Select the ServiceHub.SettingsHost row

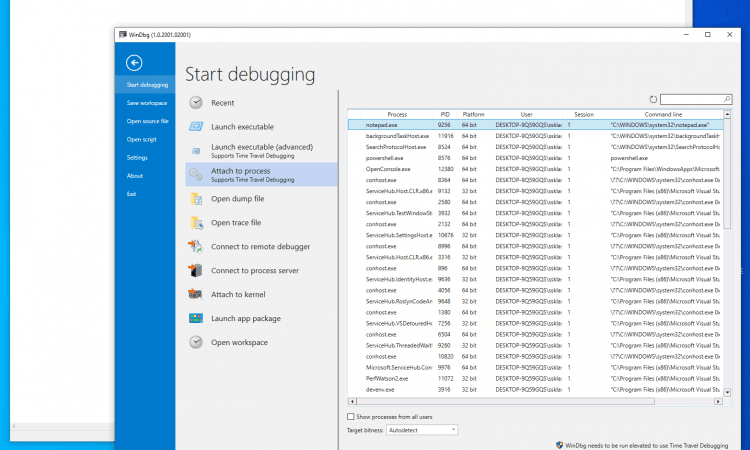(x=535, y=235)
